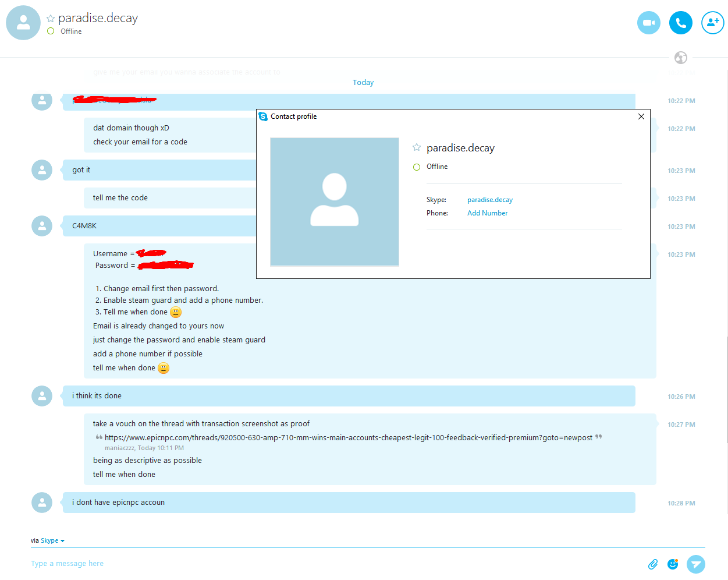Click the large profile picture in Contact profile
The width and height of the screenshot is (728, 580).
335,201
